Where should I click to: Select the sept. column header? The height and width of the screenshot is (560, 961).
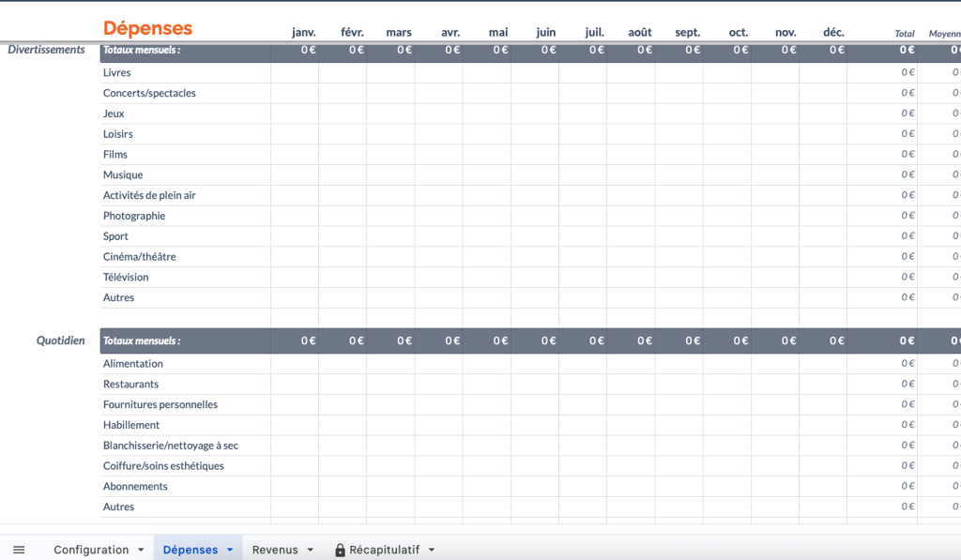pos(688,33)
